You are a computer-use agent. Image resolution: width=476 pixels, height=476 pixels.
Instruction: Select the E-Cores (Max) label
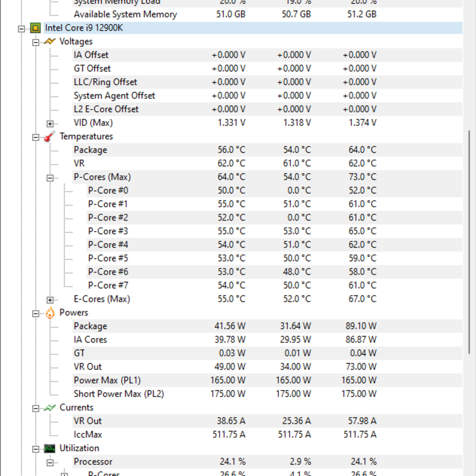pyautogui.click(x=102, y=299)
